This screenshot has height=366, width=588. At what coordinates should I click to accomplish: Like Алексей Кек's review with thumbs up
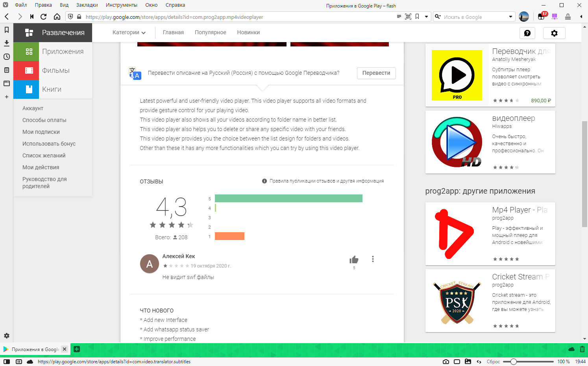(x=354, y=259)
